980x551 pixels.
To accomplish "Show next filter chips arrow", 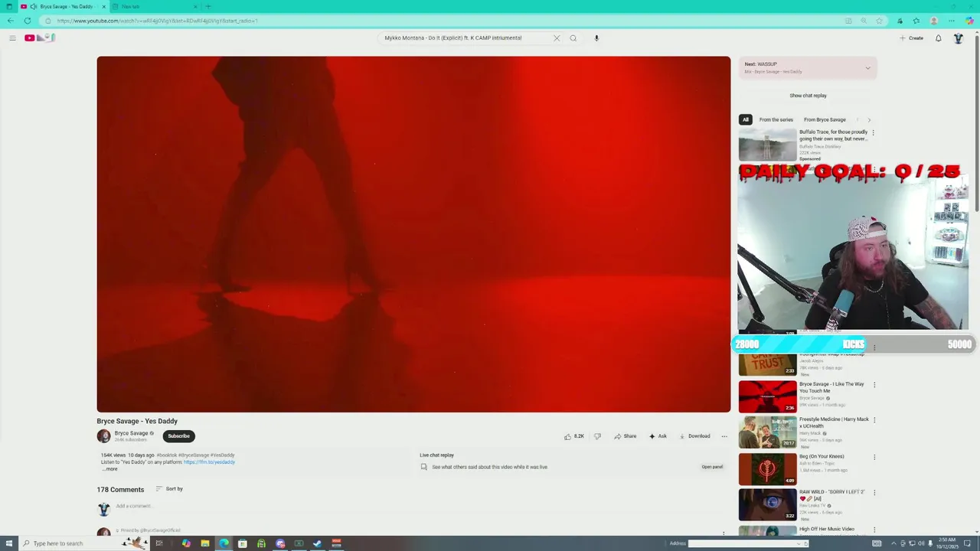I will click(x=869, y=119).
